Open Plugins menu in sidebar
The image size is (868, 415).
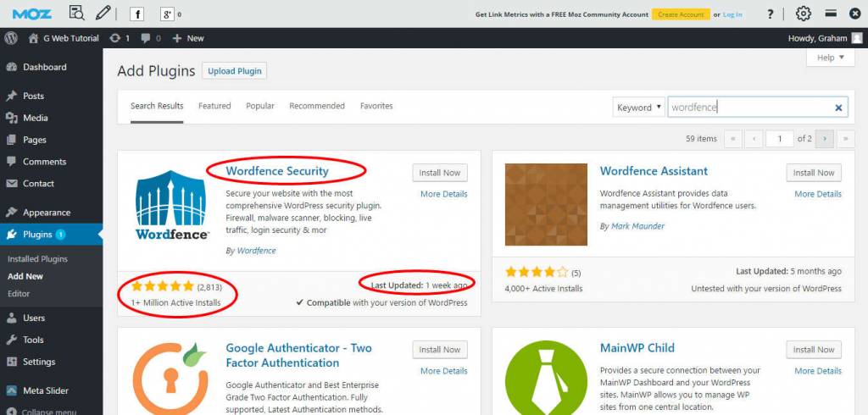coord(51,235)
